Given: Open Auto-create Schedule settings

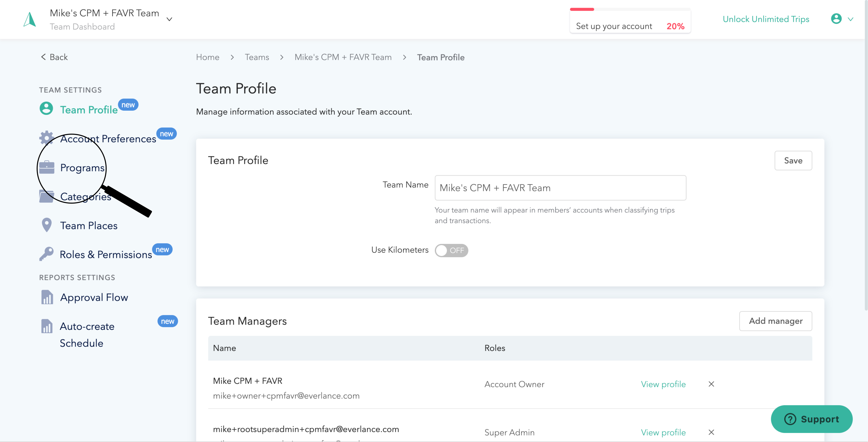Looking at the screenshot, I should coord(87,335).
